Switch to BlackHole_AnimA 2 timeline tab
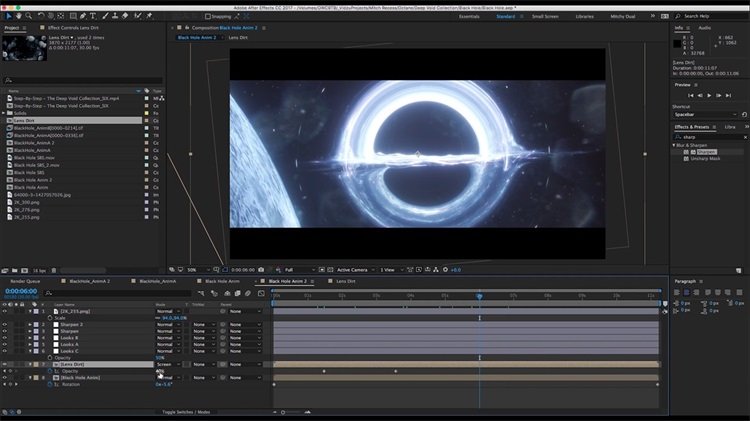This screenshot has height=421, width=750. (89, 281)
